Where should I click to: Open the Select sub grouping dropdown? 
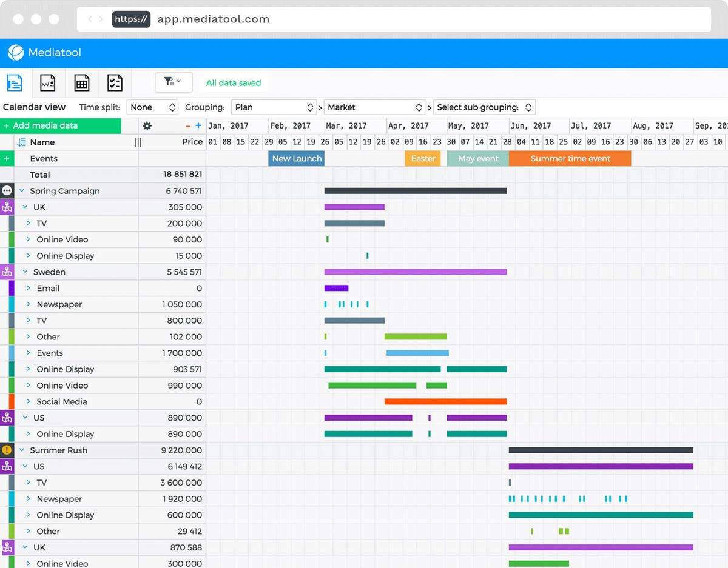point(484,107)
